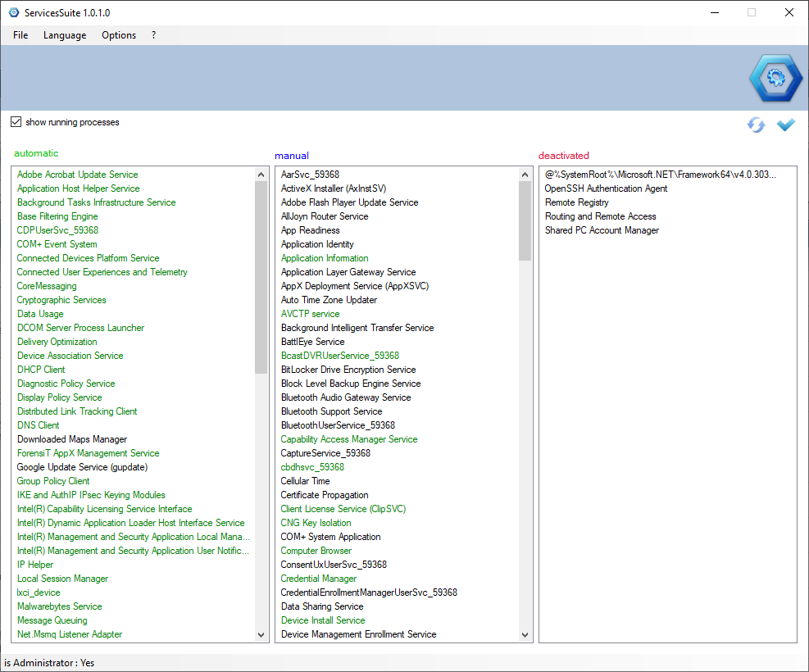Select Computer Browser service
Image resolution: width=809 pixels, height=672 pixels.
click(316, 550)
